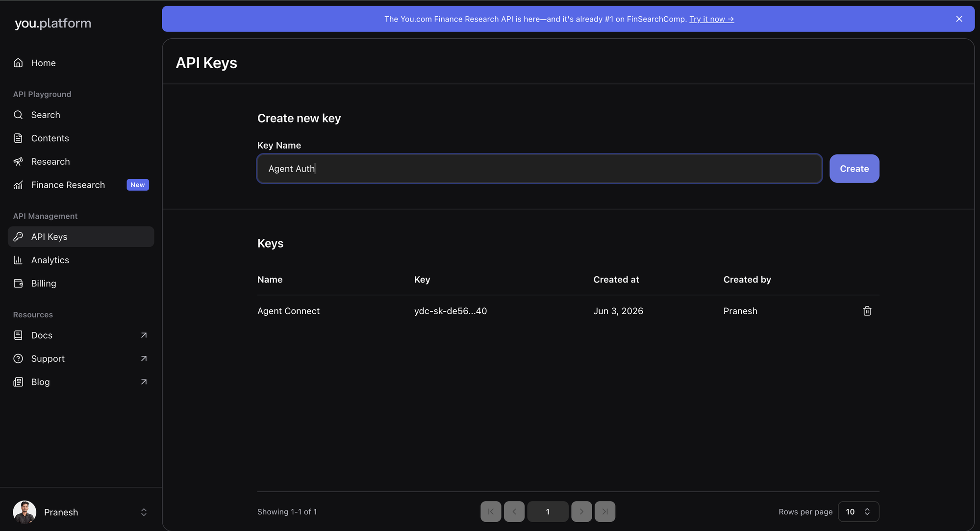The height and width of the screenshot is (531, 980).
Task: Click the current page number 1
Action: (x=548, y=511)
